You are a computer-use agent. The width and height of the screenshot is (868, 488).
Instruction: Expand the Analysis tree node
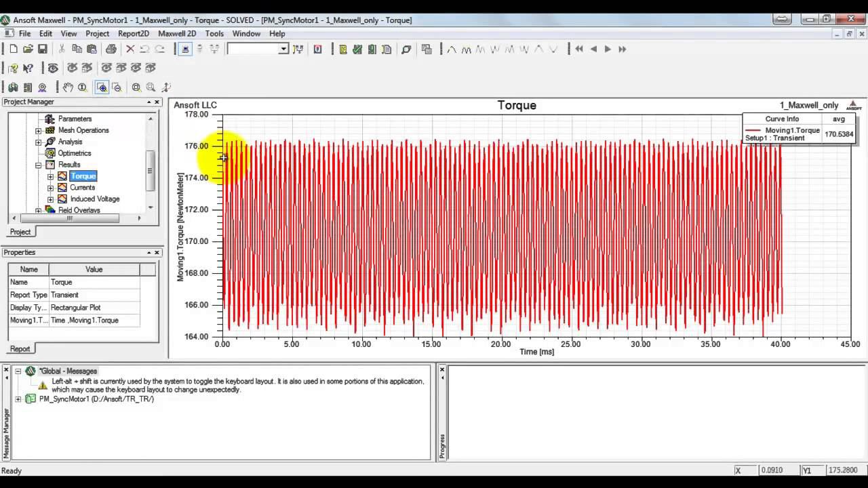pyautogui.click(x=39, y=142)
